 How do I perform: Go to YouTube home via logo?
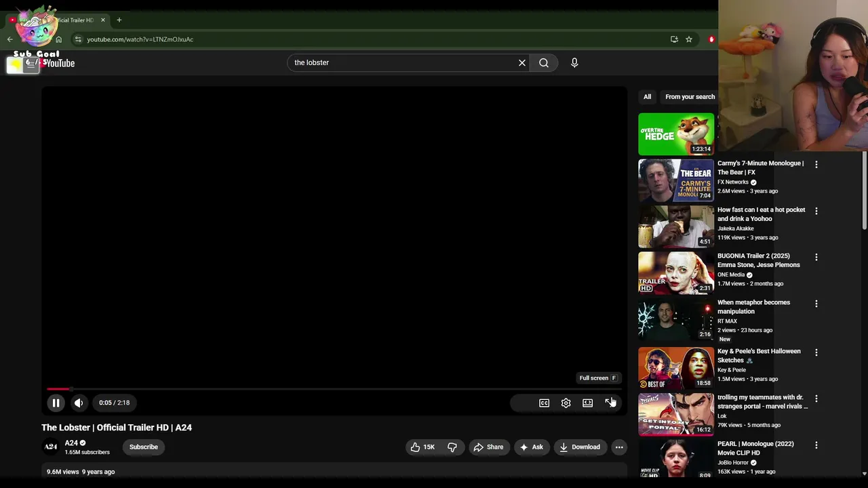[x=60, y=63]
